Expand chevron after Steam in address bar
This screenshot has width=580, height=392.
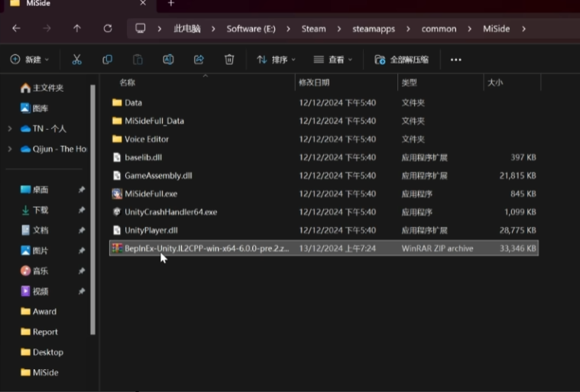(339, 29)
